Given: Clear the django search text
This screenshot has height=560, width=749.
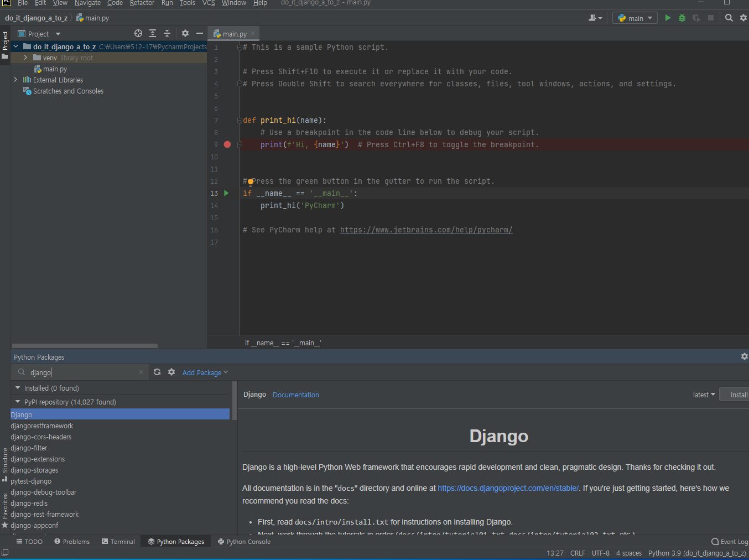Looking at the screenshot, I should [x=141, y=372].
